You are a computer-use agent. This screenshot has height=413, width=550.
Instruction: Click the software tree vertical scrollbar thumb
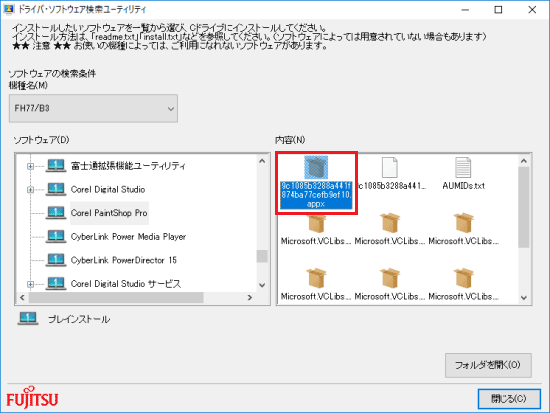point(262,256)
